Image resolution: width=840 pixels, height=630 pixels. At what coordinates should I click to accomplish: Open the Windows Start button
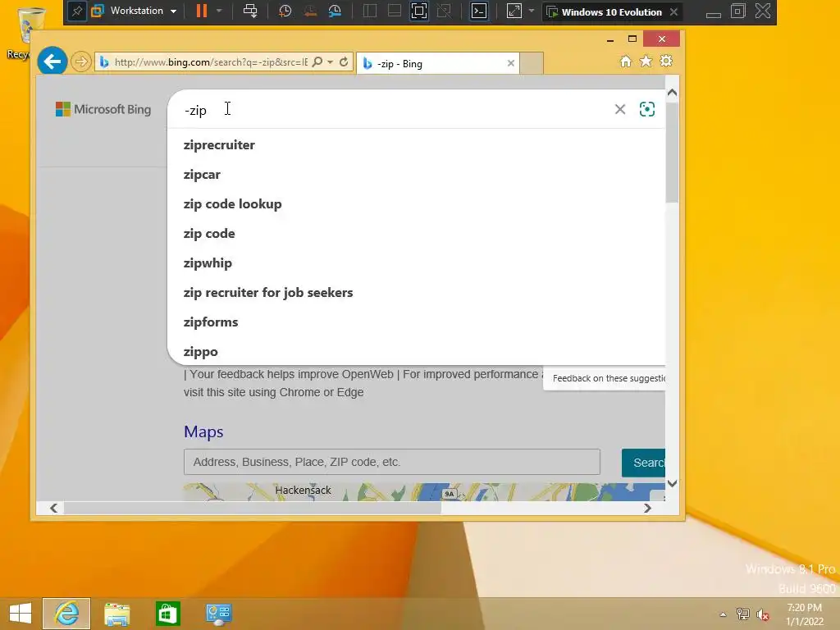21,614
